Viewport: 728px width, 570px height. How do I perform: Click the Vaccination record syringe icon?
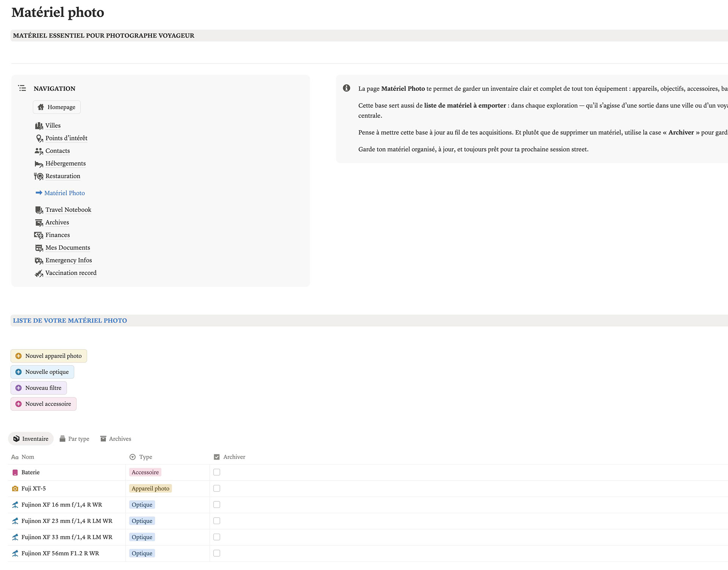[39, 273]
